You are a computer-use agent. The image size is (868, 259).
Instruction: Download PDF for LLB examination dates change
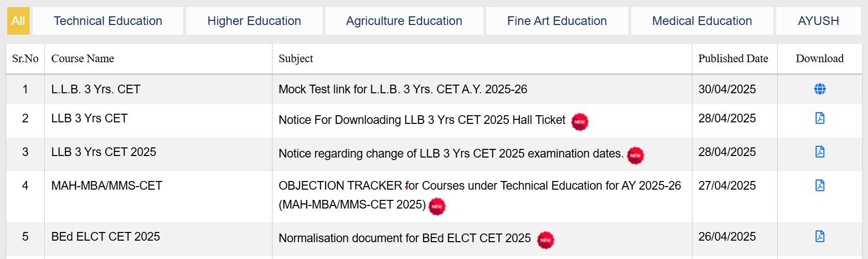click(x=820, y=152)
